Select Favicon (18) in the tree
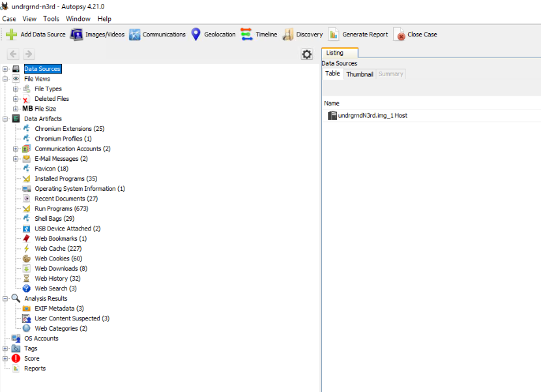Screen dimensions: 541x392 point(51,169)
